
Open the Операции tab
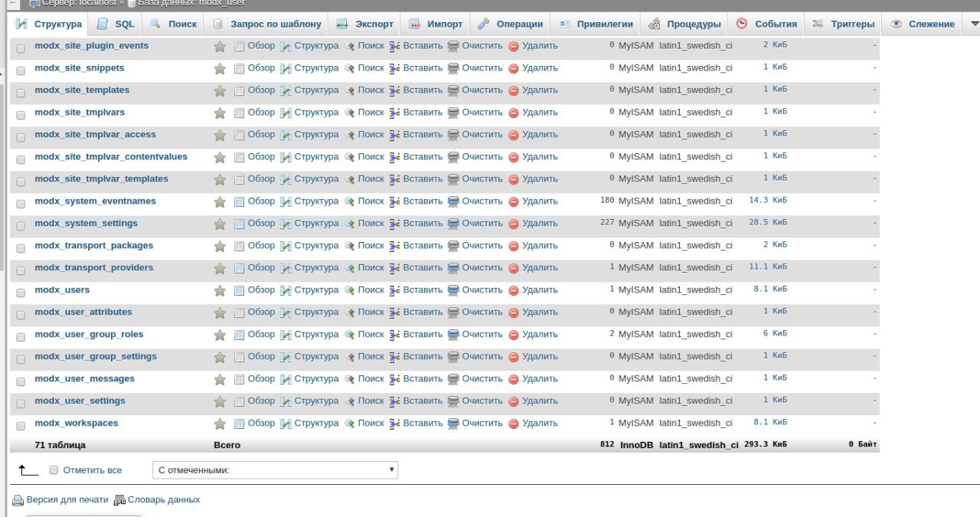pyautogui.click(x=511, y=24)
